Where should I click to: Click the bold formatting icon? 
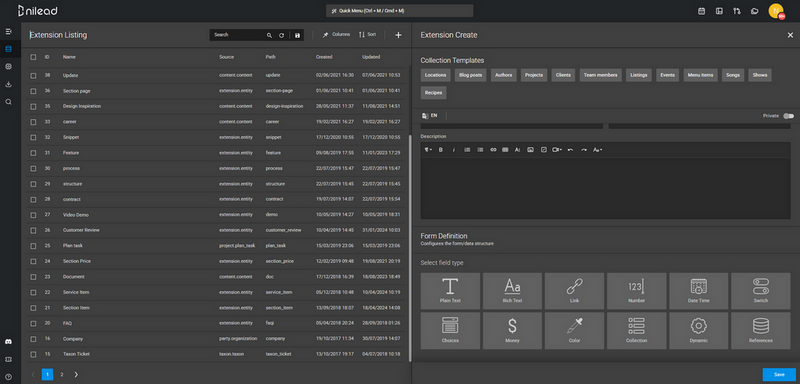coord(441,149)
